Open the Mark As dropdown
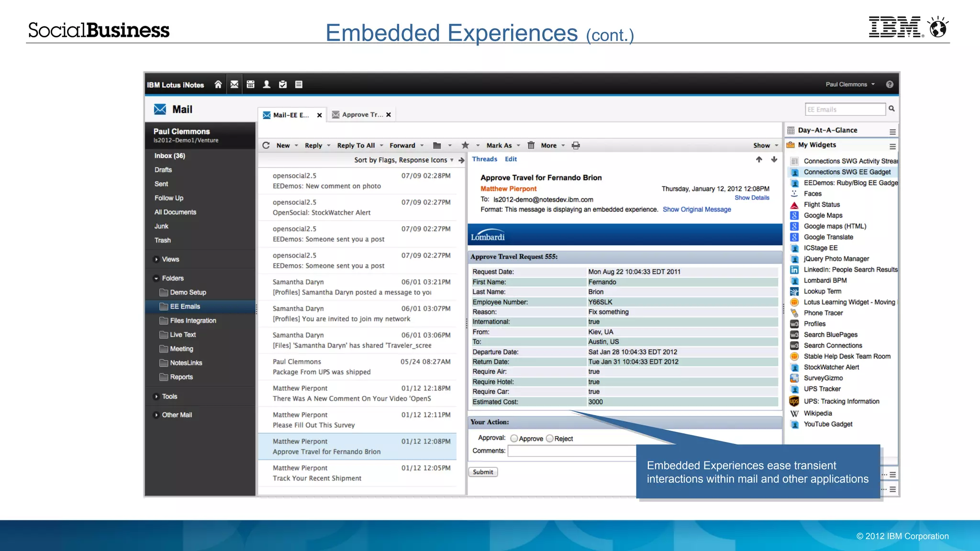Image resolution: width=980 pixels, height=551 pixels. (518, 145)
